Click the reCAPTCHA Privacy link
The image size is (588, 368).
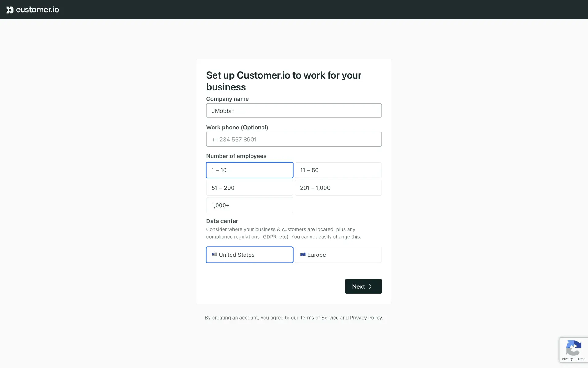pyautogui.click(x=567, y=359)
